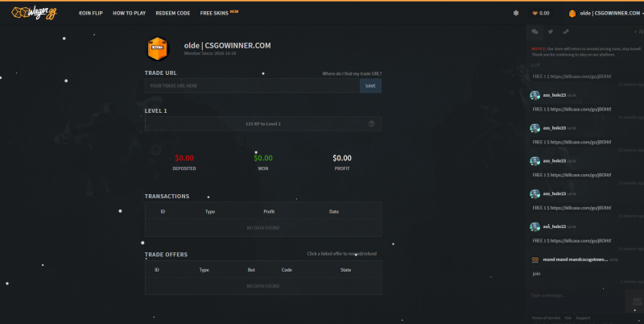
Task: Click the $0.00 Won value
Action: click(x=263, y=158)
